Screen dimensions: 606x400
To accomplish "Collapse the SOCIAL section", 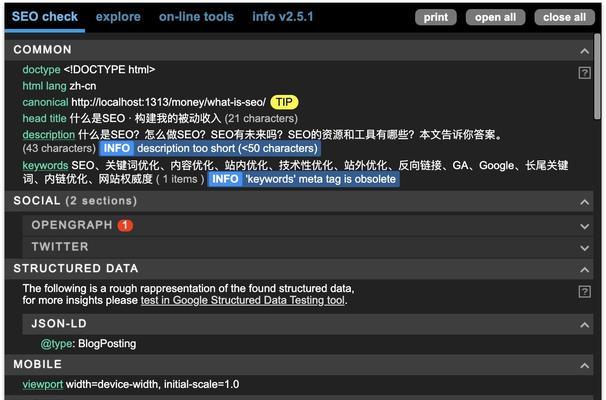I will [584, 202].
